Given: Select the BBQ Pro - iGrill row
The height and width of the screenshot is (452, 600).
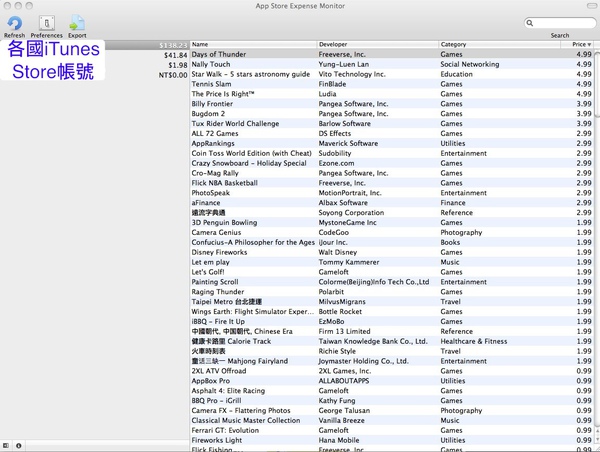Looking at the screenshot, I should pyautogui.click(x=391, y=401).
